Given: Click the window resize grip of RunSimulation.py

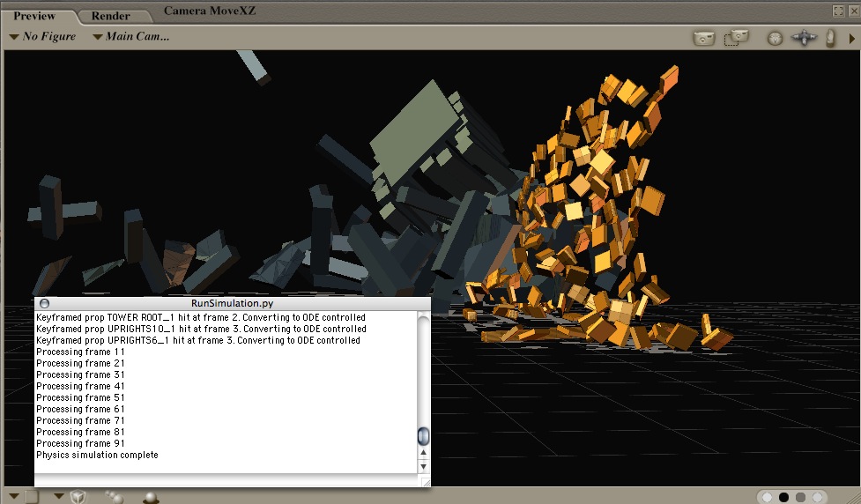Looking at the screenshot, I should (425, 481).
